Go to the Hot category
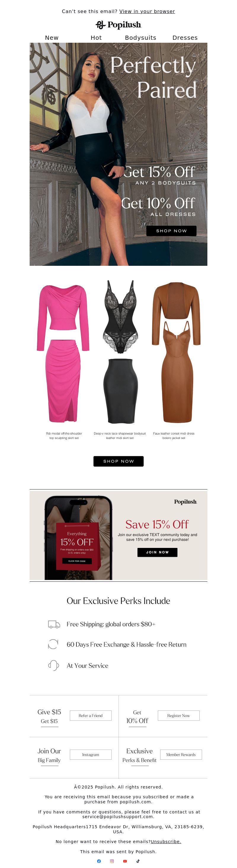The height and width of the screenshot is (868, 237). pos(96,38)
